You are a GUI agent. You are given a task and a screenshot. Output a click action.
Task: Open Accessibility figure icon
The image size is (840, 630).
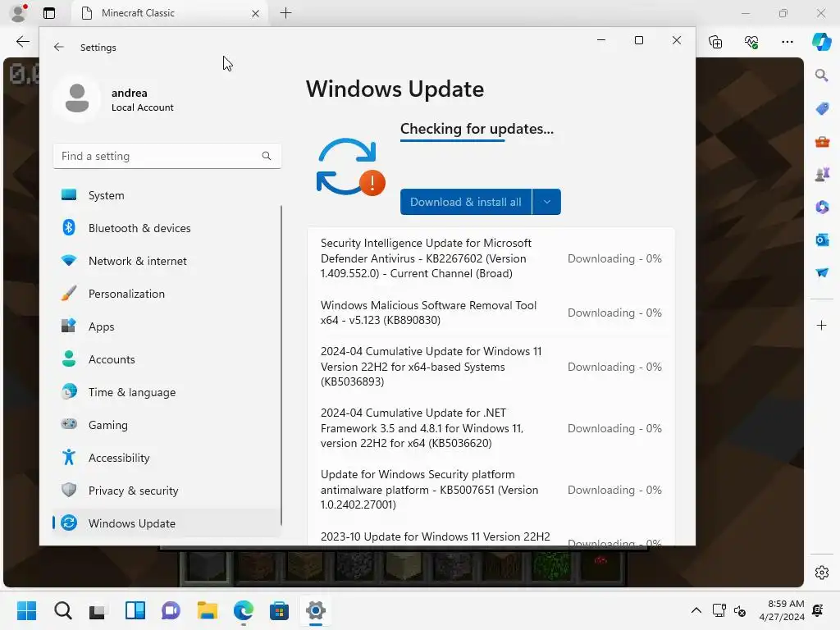(69, 457)
